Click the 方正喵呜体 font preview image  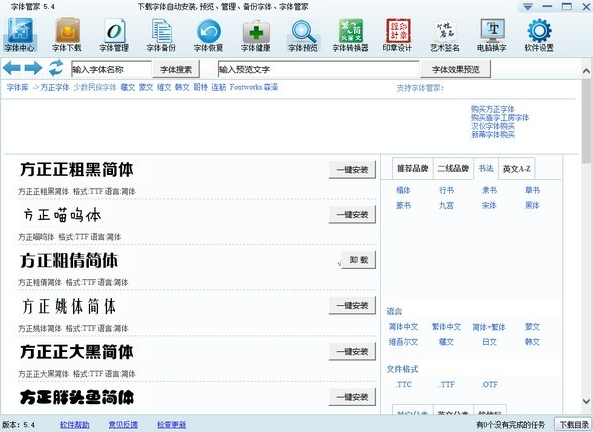(x=63, y=215)
